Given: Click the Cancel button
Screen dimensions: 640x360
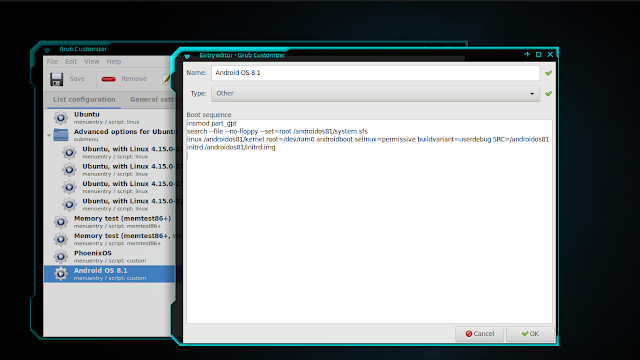Looking at the screenshot, I should 480,334.
